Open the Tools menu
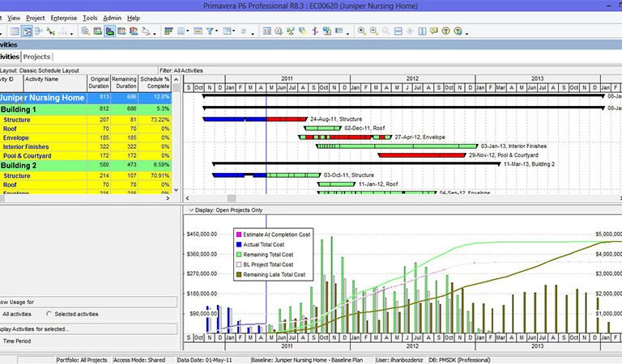This screenshot has width=622, height=364. click(90, 18)
